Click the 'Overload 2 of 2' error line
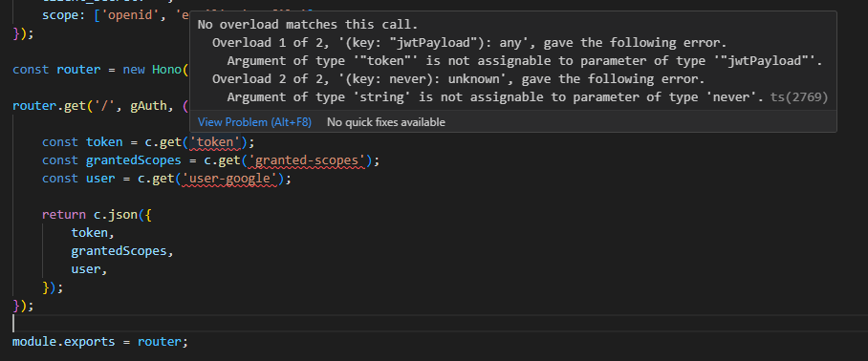This screenshot has width=868, height=361. click(x=458, y=79)
